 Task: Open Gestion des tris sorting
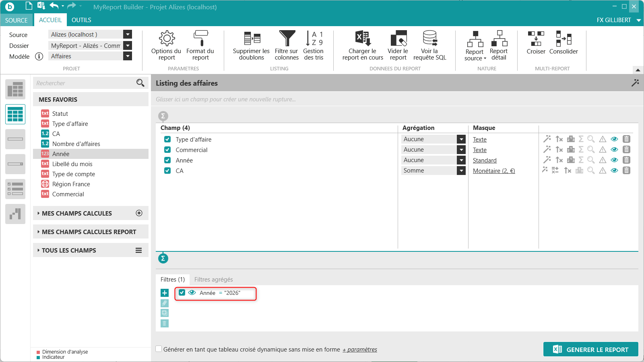tap(314, 45)
